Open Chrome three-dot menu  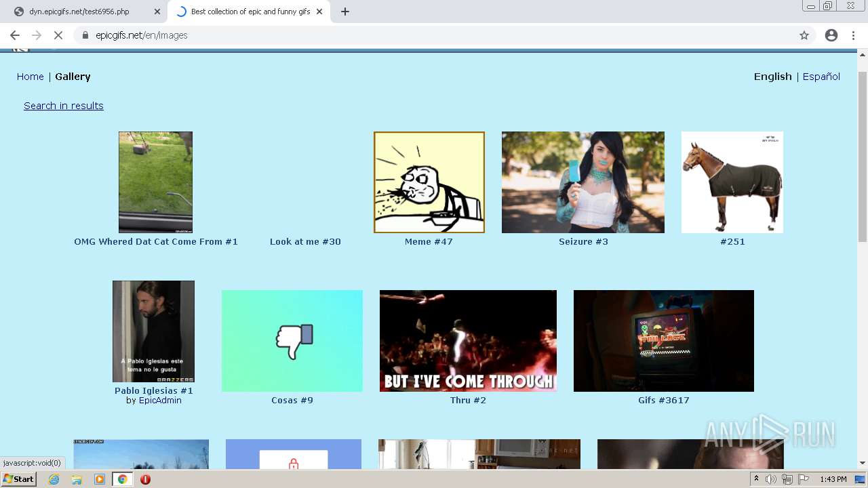click(x=853, y=35)
